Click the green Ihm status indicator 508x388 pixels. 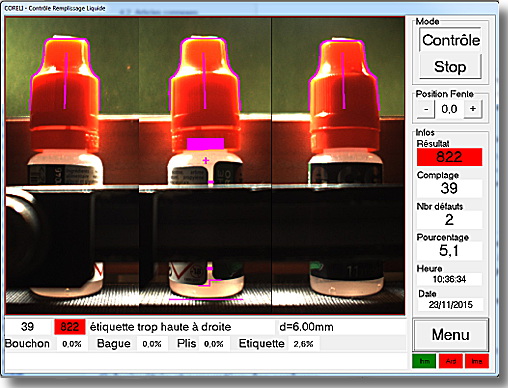point(424,361)
